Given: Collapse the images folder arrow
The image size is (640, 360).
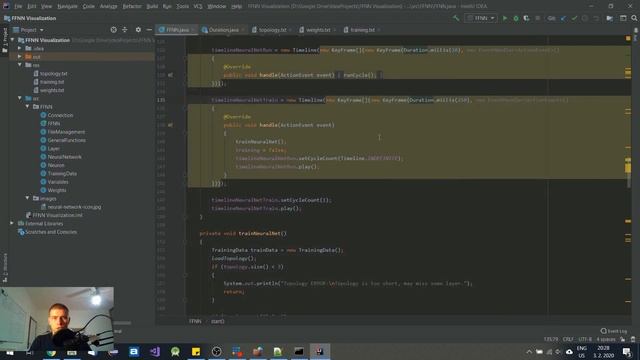Looking at the screenshot, I should [27, 198].
